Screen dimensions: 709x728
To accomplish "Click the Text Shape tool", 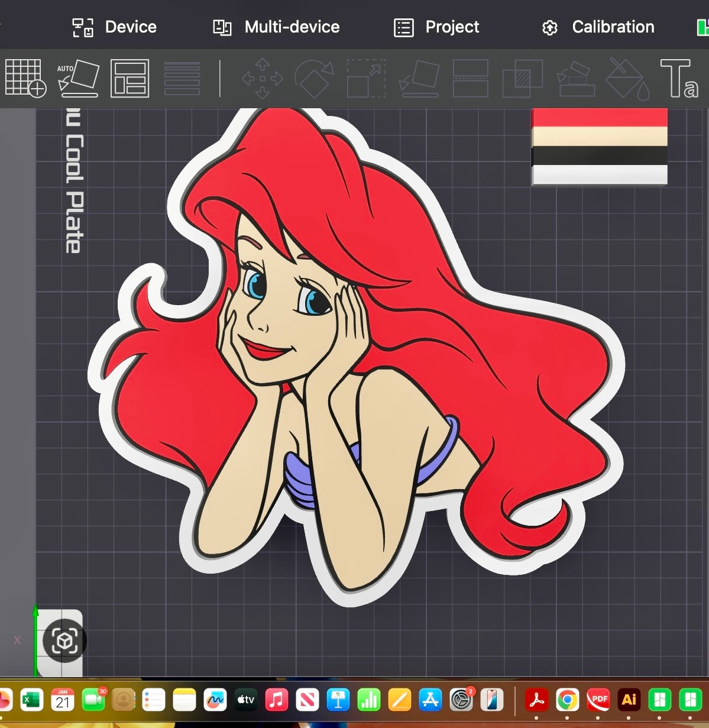I will point(679,78).
